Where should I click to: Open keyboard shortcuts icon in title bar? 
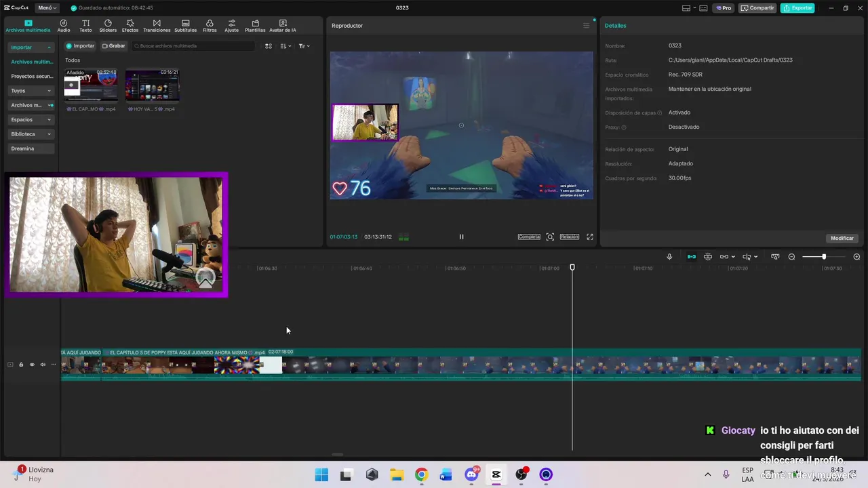coord(703,8)
